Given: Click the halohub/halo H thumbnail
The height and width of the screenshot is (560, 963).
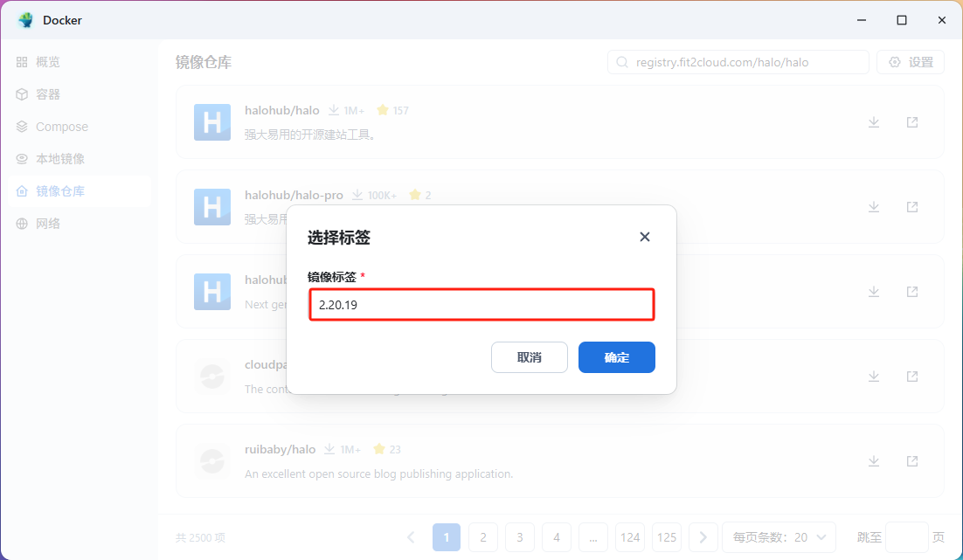Looking at the screenshot, I should pos(212,122).
